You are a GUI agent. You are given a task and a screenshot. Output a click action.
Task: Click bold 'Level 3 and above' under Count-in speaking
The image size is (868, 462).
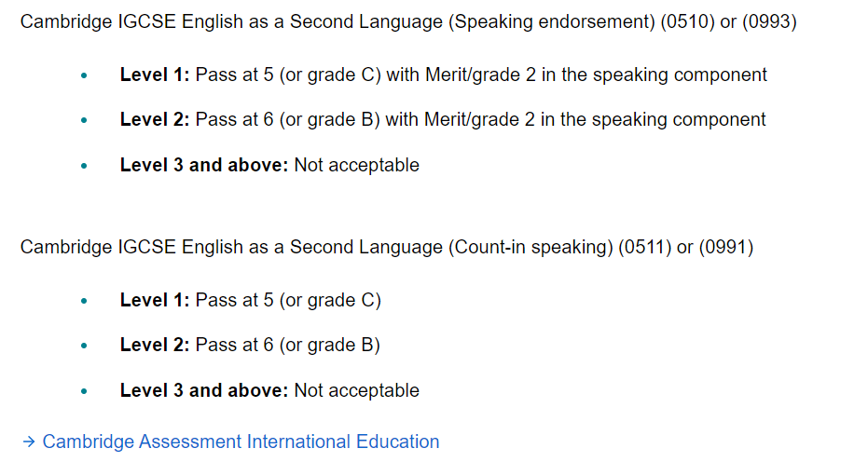(x=204, y=390)
